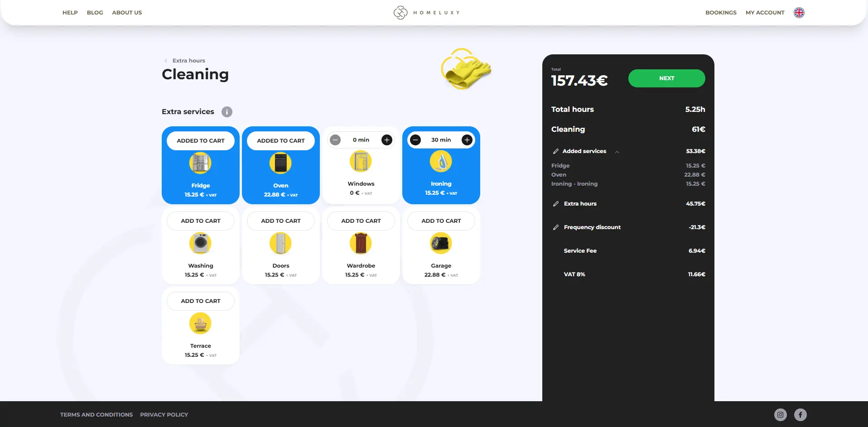Click the Windows service icon
The width and height of the screenshot is (868, 427).
click(361, 161)
